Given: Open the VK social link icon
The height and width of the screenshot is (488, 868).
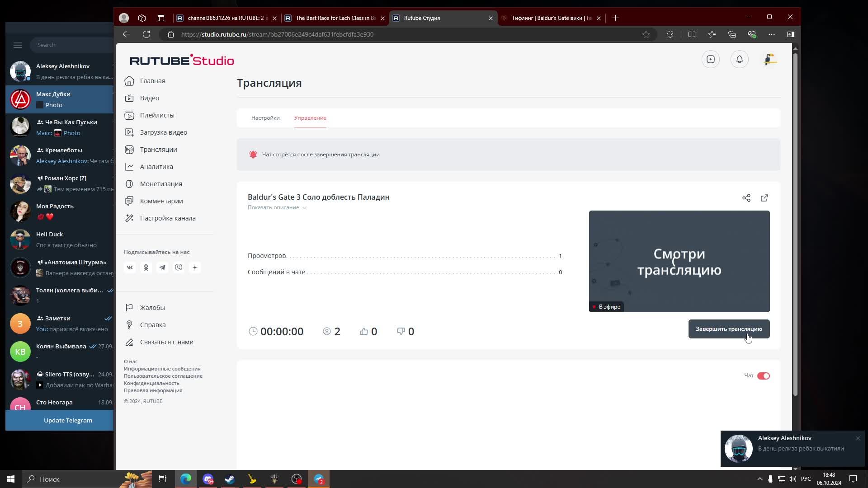Looking at the screenshot, I should (130, 267).
